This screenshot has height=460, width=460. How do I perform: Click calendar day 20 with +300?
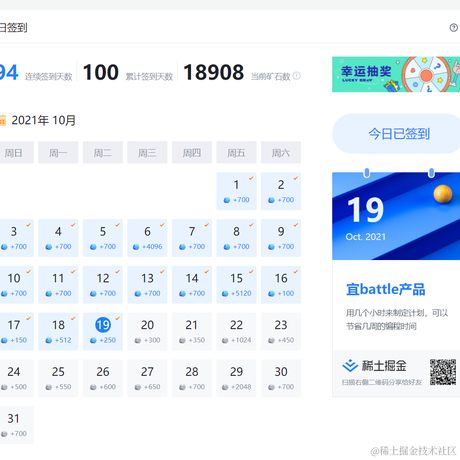(x=147, y=331)
